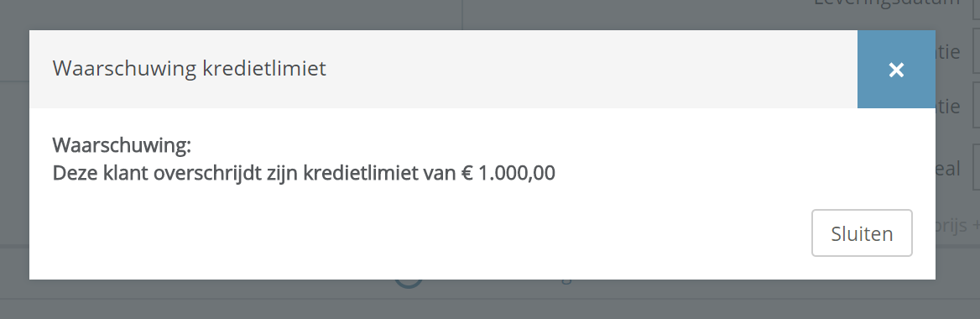This screenshot has width=980, height=319.
Task: Select the partially hidden radio button below the dialog
Action: [x=409, y=283]
